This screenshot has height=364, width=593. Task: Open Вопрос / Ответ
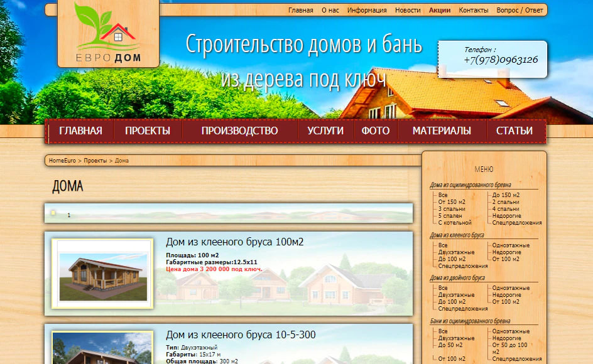click(520, 10)
